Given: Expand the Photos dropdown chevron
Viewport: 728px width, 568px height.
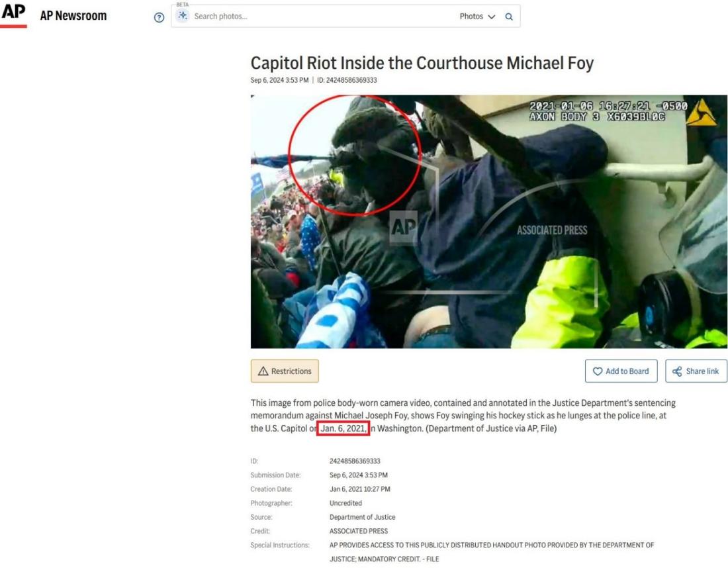Looking at the screenshot, I should 492,17.
